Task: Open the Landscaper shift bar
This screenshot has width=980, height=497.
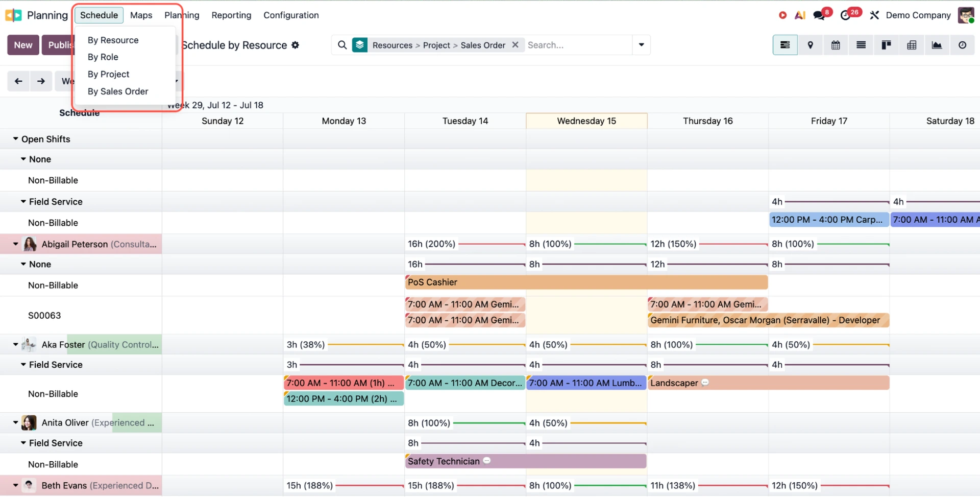Action: click(x=769, y=383)
